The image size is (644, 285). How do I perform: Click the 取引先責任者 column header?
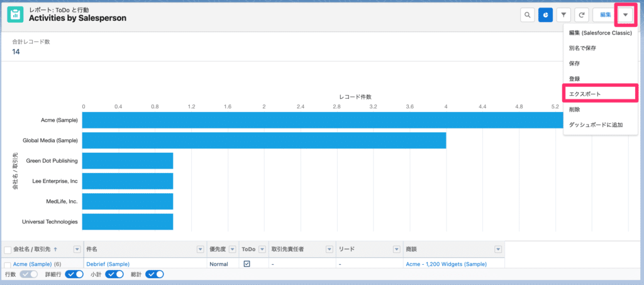(287, 249)
